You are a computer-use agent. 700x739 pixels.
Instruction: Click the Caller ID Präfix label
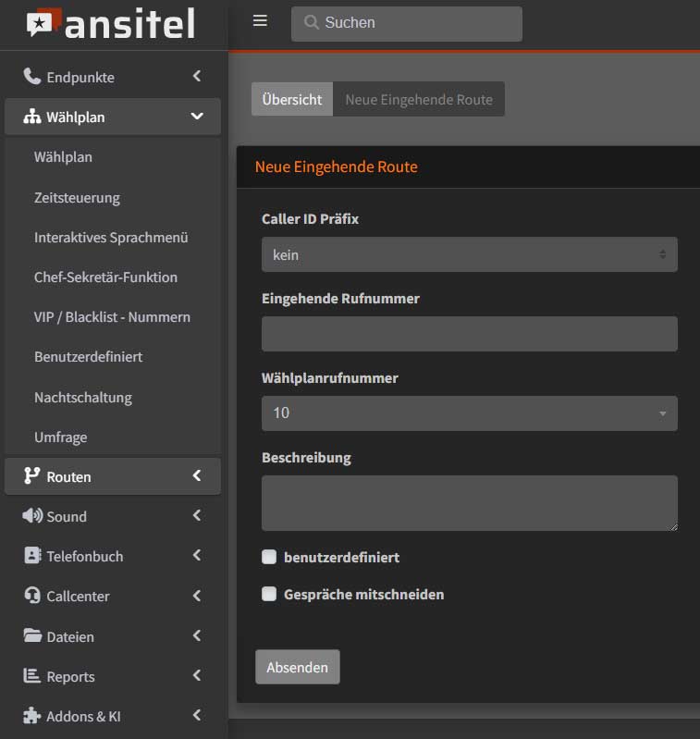[x=310, y=218]
